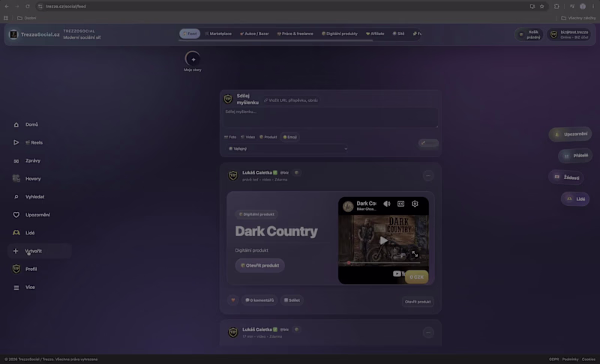Add a Foto to the post
This screenshot has width=600, height=364.
pos(230,137)
